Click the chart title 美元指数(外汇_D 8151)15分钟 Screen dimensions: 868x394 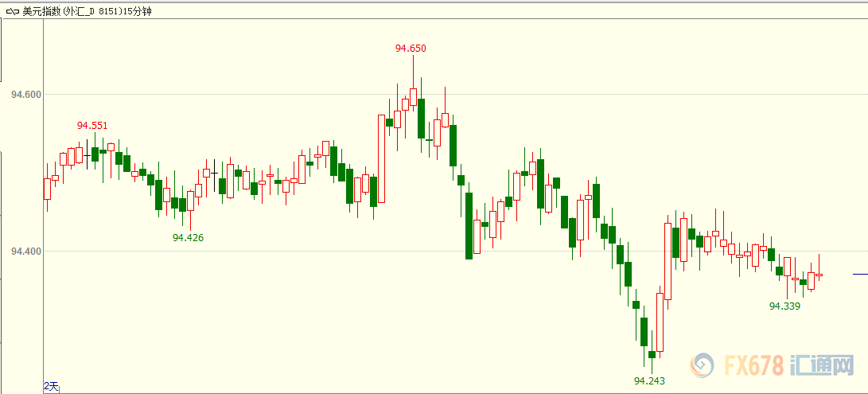pos(87,12)
